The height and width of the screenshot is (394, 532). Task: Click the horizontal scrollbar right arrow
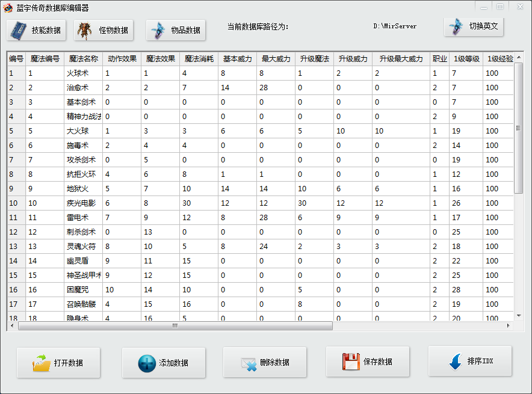click(509, 325)
